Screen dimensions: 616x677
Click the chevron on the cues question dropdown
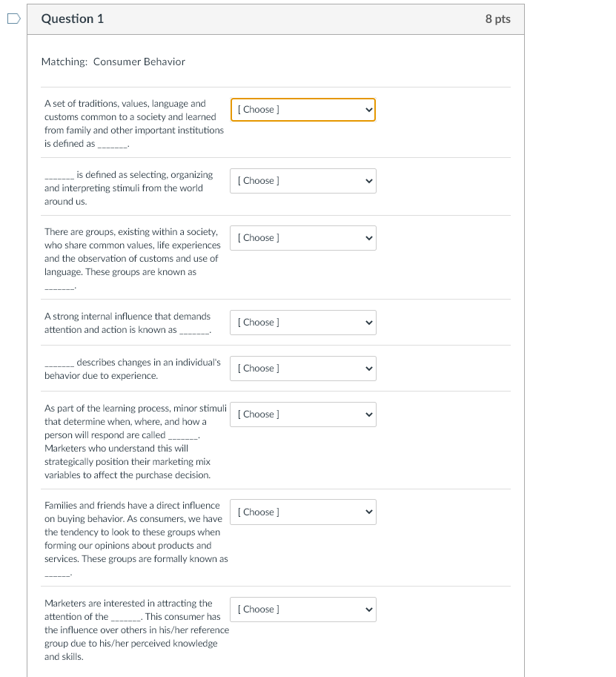pos(368,414)
